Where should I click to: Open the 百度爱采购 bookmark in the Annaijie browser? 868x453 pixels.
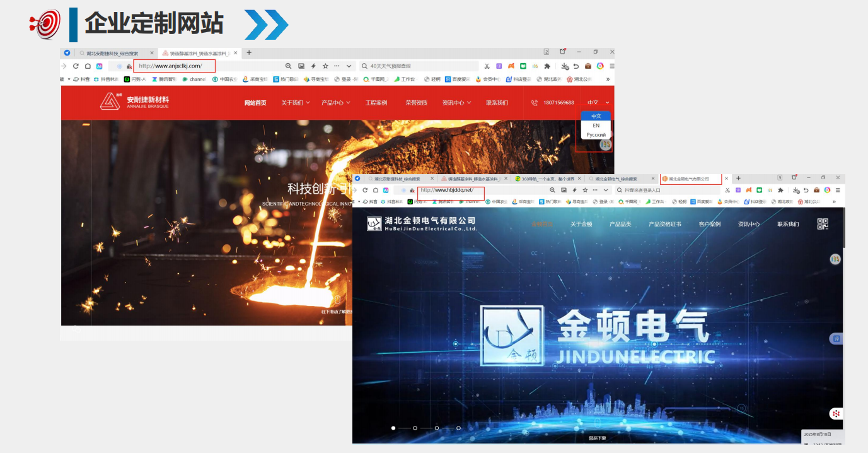pos(458,79)
